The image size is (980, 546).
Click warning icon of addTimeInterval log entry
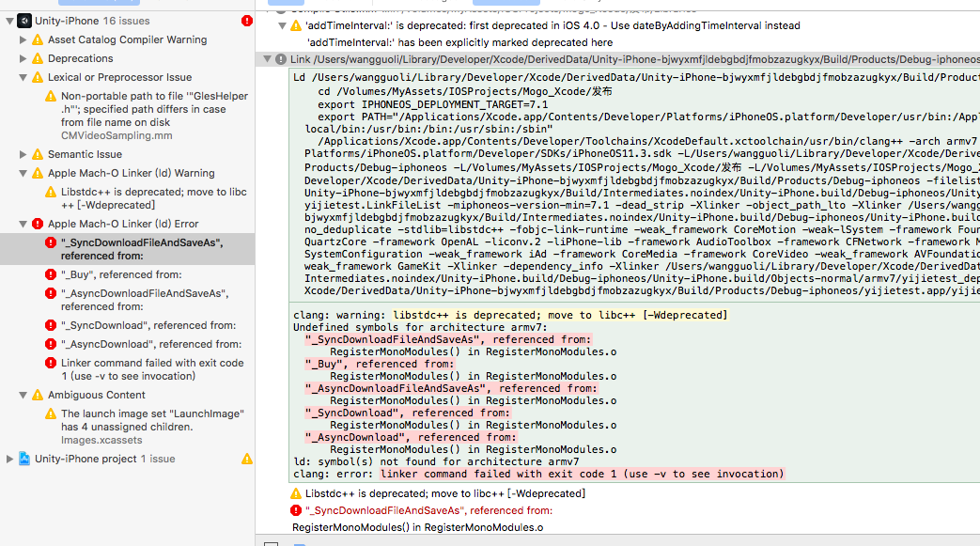tap(296, 25)
